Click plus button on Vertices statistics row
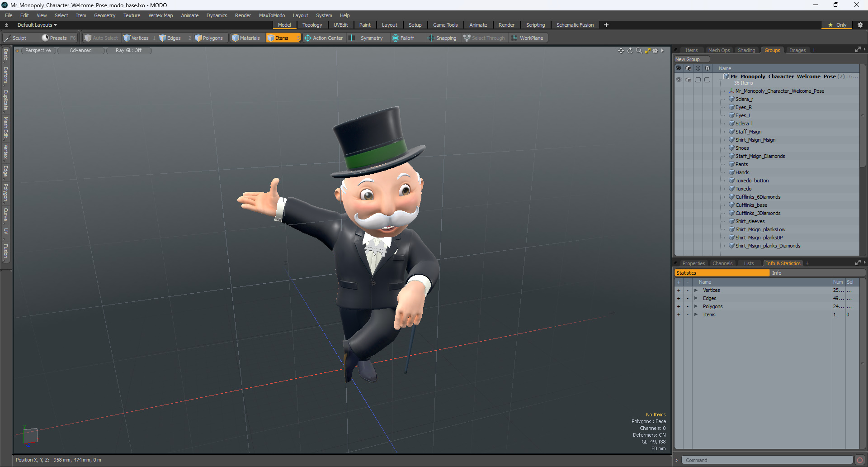The image size is (868, 467). coord(679,290)
